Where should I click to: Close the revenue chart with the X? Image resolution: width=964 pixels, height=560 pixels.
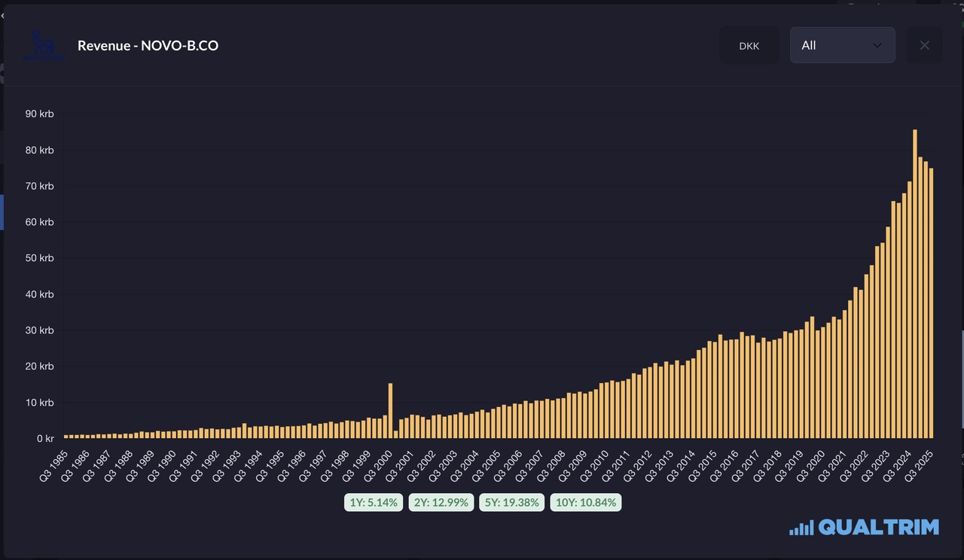[x=924, y=45]
